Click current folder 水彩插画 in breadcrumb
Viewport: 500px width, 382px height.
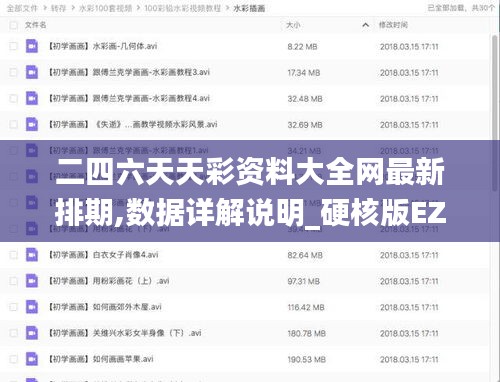pyautogui.click(x=249, y=8)
